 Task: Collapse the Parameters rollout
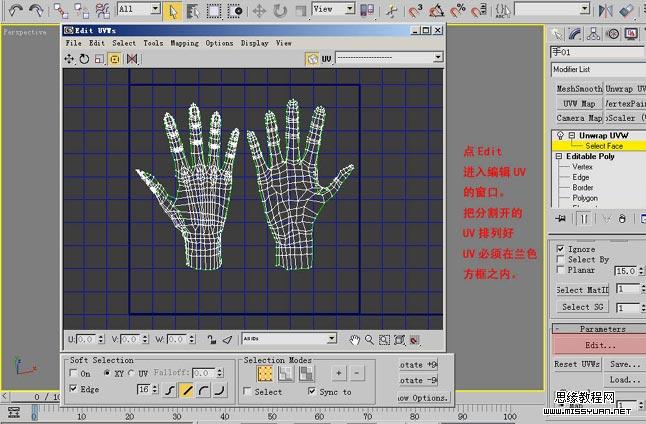click(599, 328)
